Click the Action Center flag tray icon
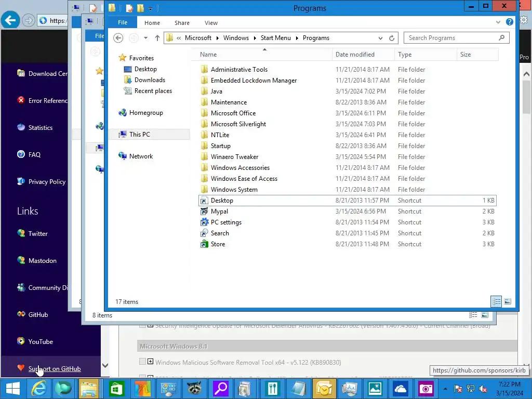This screenshot has width=532, height=399. [458, 389]
